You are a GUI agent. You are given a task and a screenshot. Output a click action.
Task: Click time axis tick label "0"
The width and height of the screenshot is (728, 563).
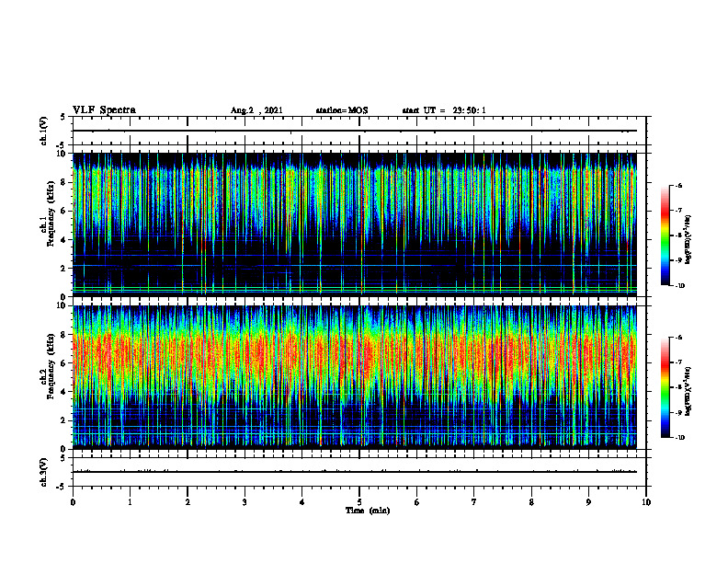(x=73, y=502)
